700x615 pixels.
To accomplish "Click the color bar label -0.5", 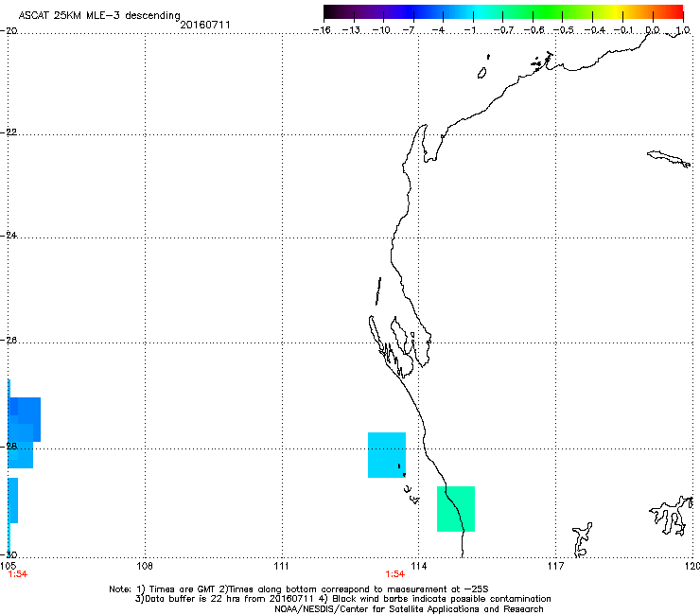I will pyautogui.click(x=564, y=30).
